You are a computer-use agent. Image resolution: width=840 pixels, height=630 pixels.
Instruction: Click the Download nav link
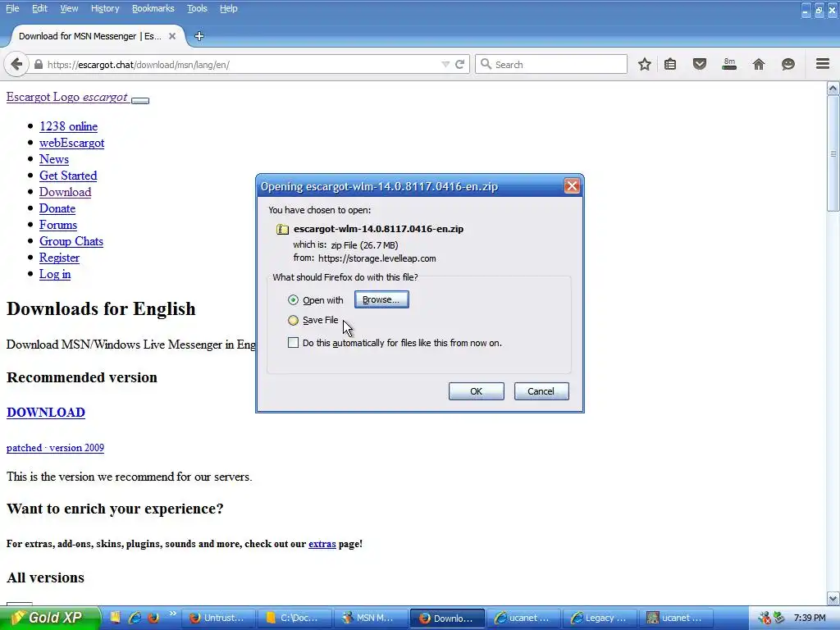point(66,192)
